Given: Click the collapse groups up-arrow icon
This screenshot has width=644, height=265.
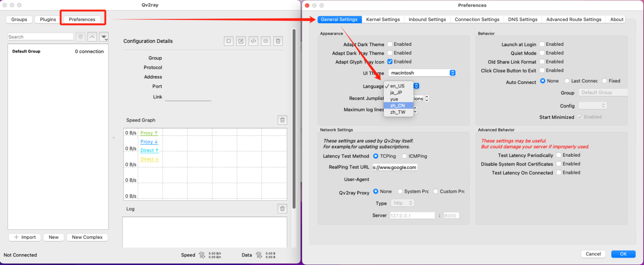Looking at the screenshot, I should (x=92, y=37).
